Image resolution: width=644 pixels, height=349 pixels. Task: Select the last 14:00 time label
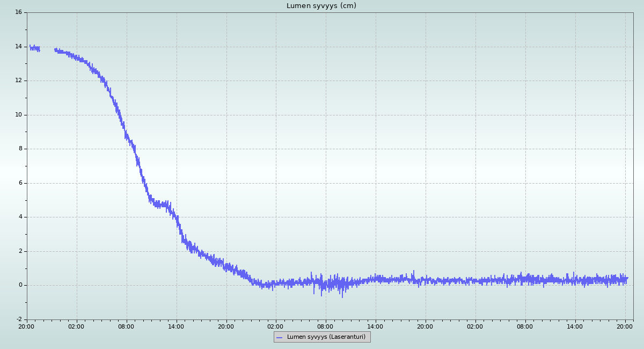(x=575, y=326)
